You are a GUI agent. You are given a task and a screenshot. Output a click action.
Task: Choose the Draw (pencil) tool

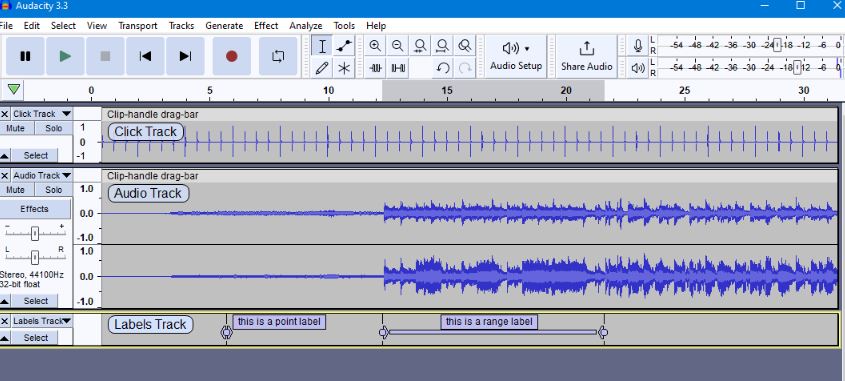[322, 68]
